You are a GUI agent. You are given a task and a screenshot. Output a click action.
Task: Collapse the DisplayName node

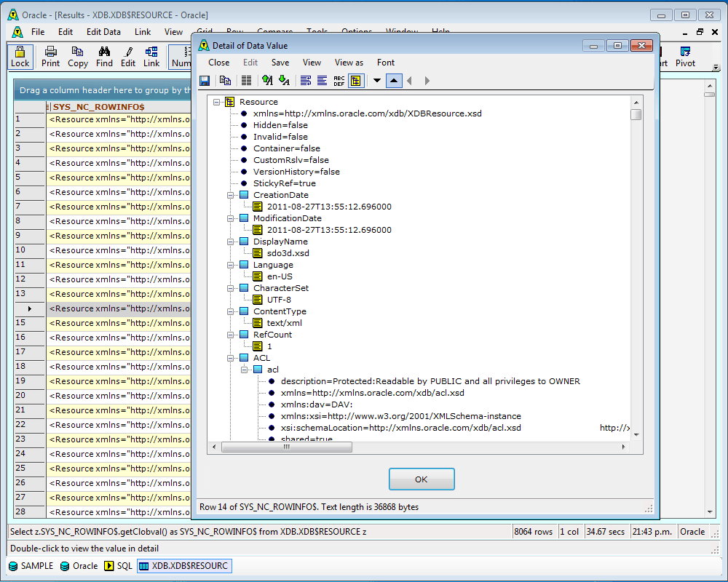tap(230, 242)
